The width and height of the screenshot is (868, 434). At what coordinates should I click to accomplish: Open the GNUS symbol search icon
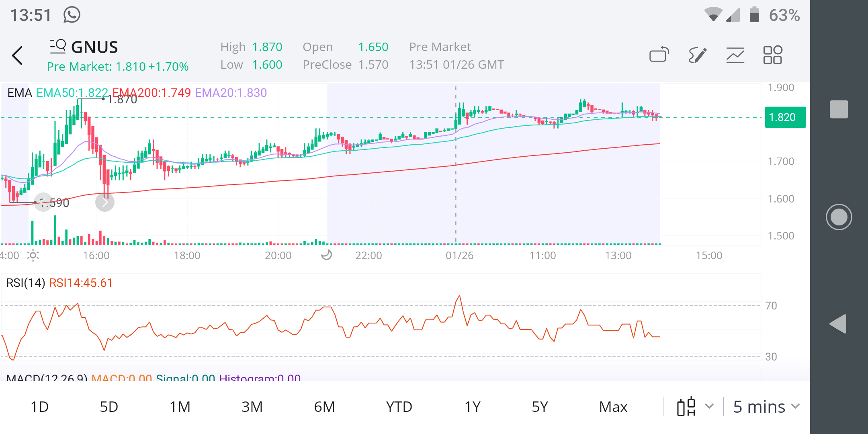pyautogui.click(x=58, y=47)
